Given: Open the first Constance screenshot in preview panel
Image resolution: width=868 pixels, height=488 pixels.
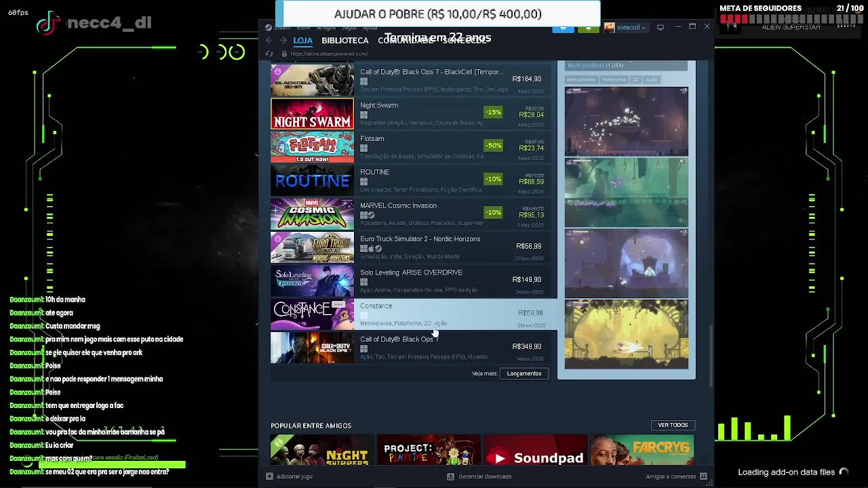Looking at the screenshot, I should point(627,122).
